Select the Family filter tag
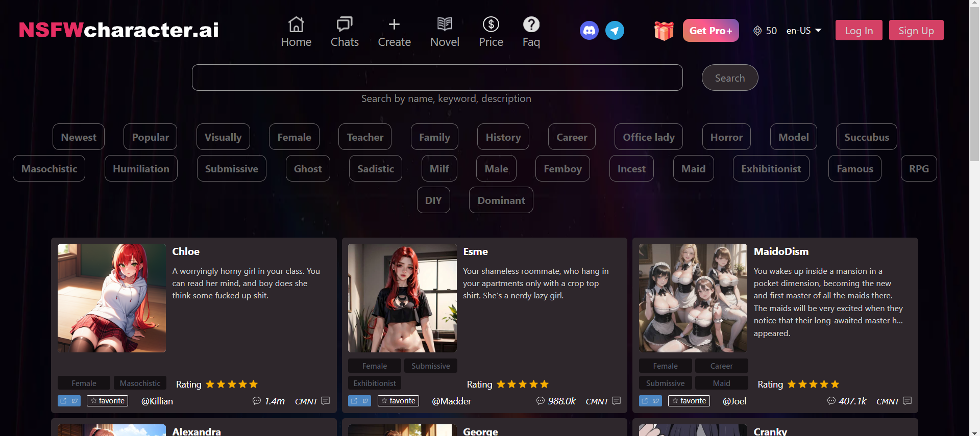The image size is (980, 436). 434,137
